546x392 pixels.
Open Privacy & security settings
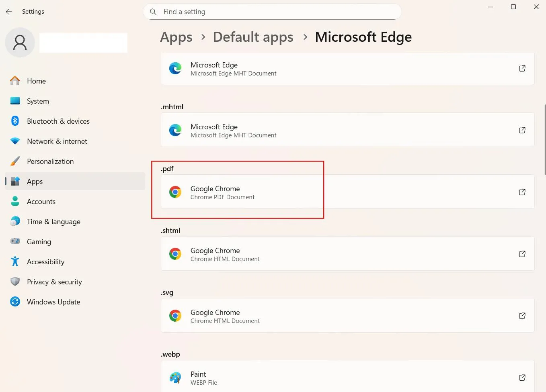coord(54,282)
